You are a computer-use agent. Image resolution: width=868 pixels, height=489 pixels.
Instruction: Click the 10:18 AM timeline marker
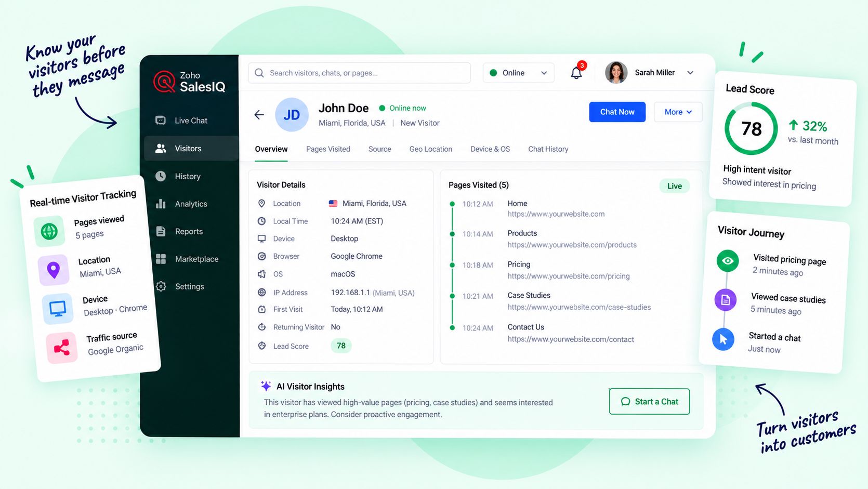pos(452,265)
